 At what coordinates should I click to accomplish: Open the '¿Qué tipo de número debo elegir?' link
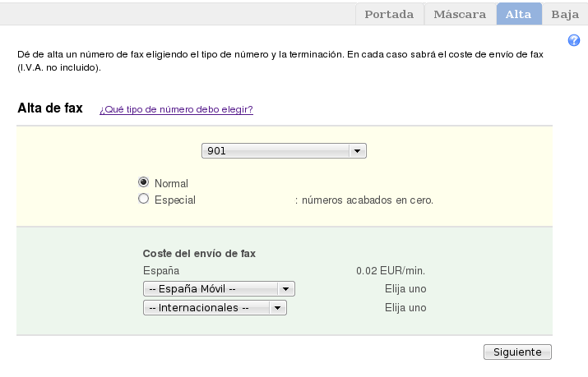176,109
